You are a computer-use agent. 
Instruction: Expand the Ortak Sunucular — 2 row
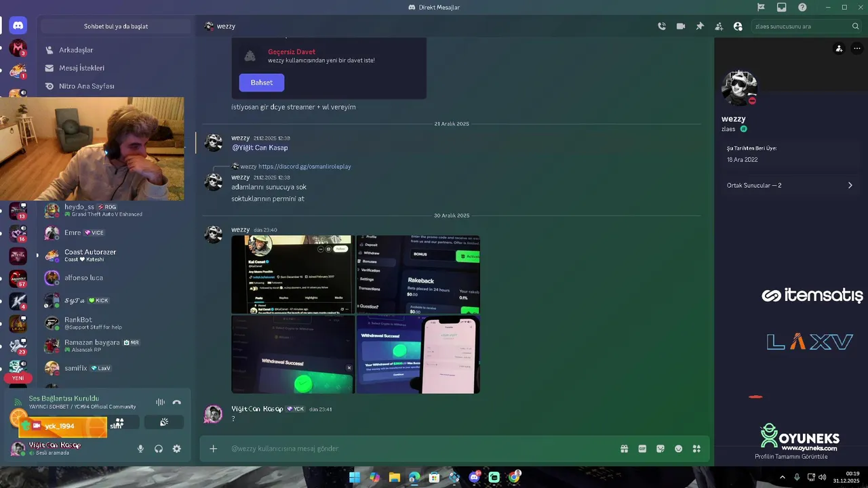click(x=790, y=185)
